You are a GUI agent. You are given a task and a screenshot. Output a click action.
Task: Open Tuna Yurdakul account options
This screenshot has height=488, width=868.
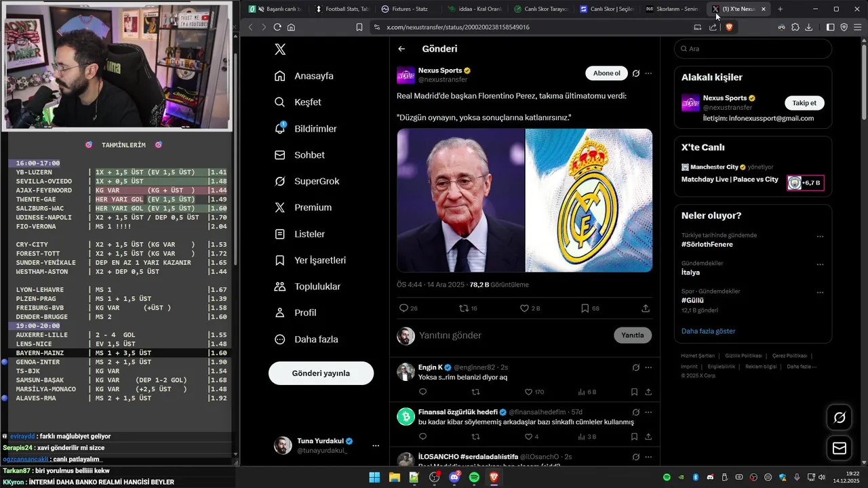point(376,445)
